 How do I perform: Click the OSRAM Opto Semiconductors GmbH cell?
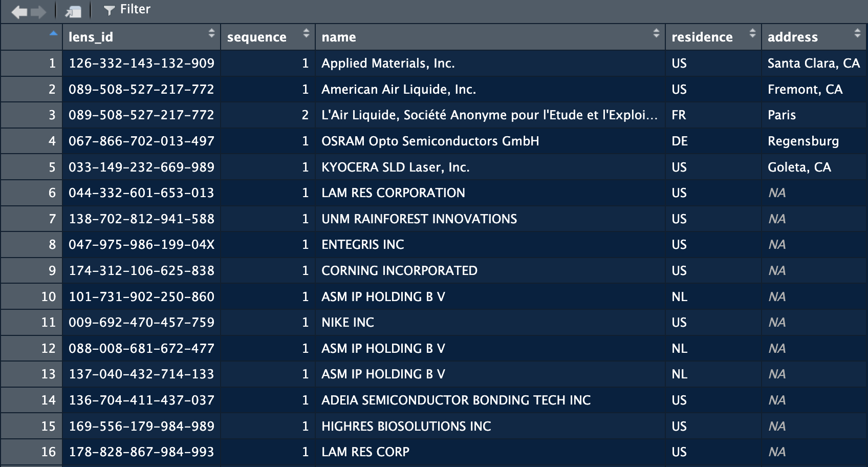(x=430, y=141)
